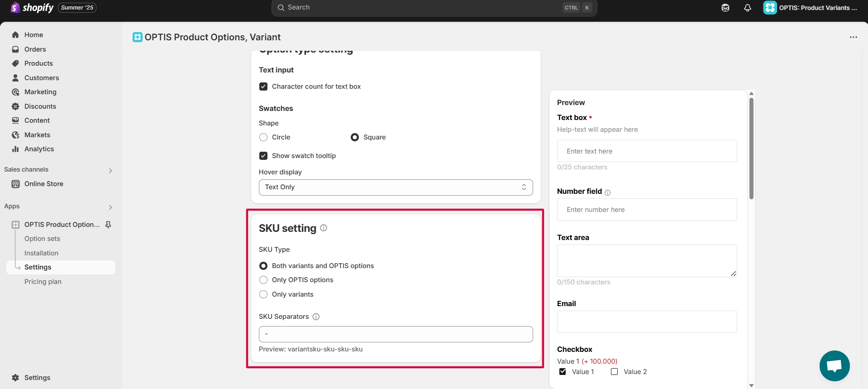The width and height of the screenshot is (868, 389).
Task: Open Products page
Action: tap(38, 63)
